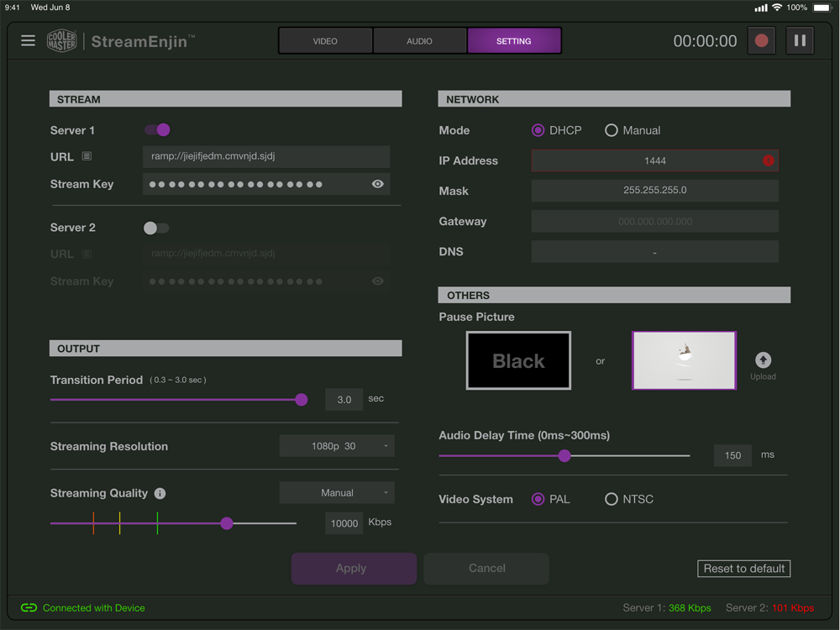840x630 pixels.
Task: Upload a pause picture
Action: pyautogui.click(x=763, y=366)
